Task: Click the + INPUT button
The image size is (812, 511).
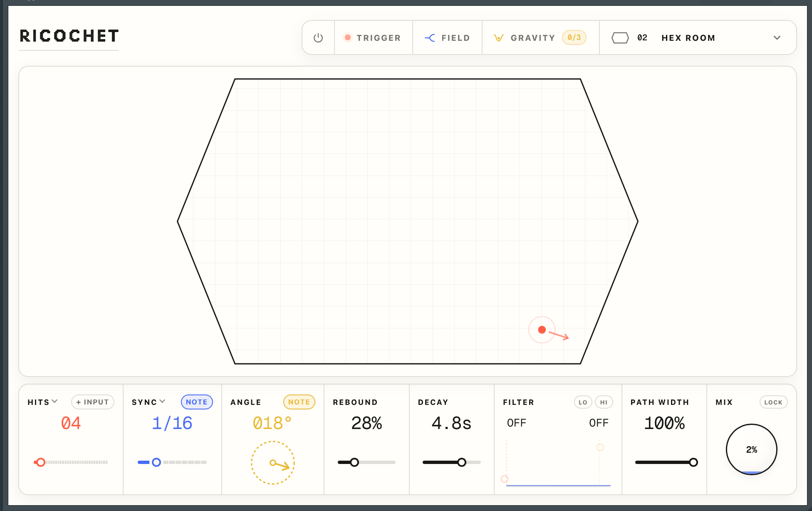Action: coord(92,402)
